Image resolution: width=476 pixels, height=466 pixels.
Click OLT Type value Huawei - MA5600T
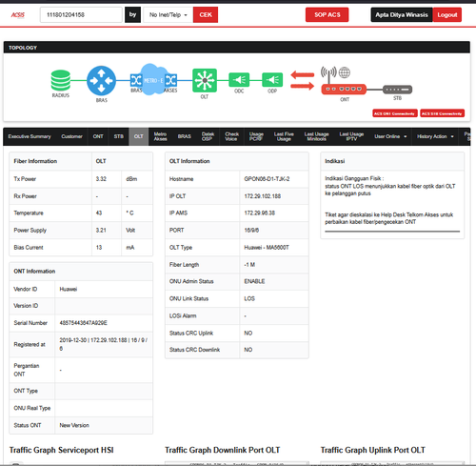[267, 248]
